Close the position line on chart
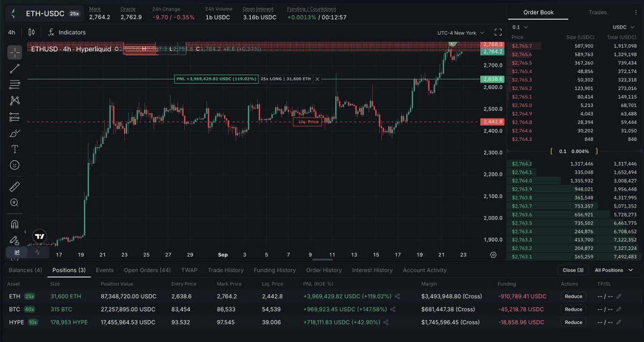 (317, 79)
